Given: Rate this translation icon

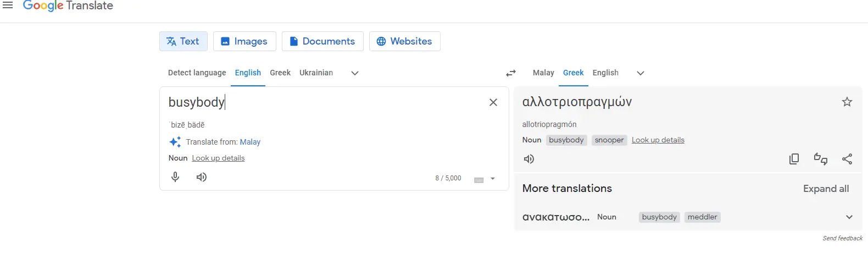Looking at the screenshot, I should pos(821,159).
